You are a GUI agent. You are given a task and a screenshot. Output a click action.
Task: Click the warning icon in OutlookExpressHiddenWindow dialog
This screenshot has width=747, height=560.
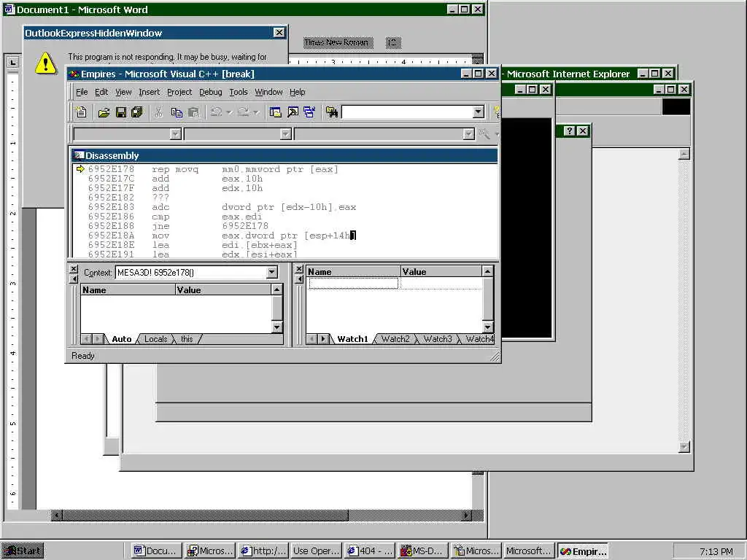[45, 63]
